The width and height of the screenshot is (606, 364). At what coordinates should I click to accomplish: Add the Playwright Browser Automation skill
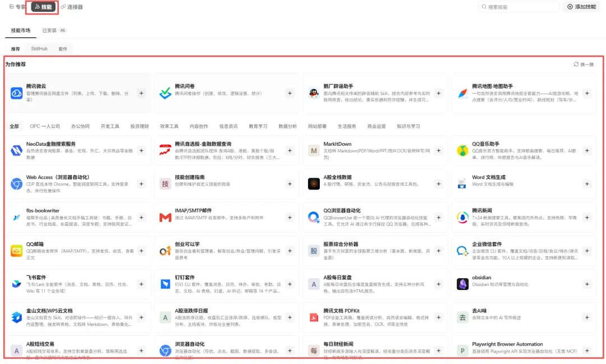587,351
